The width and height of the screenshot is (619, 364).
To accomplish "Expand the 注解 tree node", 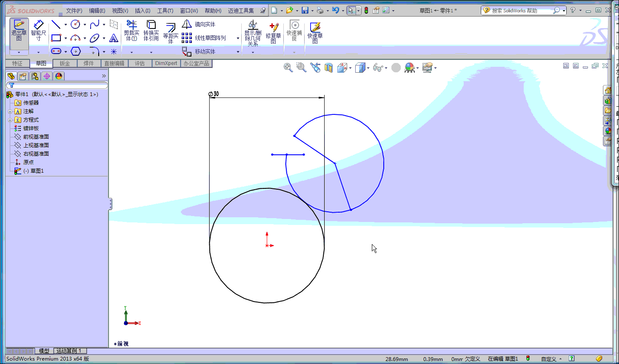I will point(10,111).
